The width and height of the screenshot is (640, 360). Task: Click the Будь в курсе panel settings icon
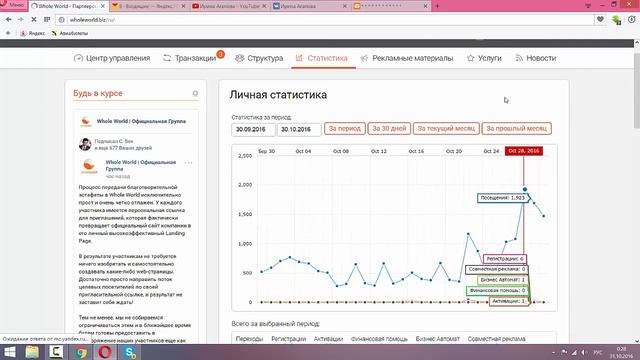pyautogui.click(x=195, y=93)
